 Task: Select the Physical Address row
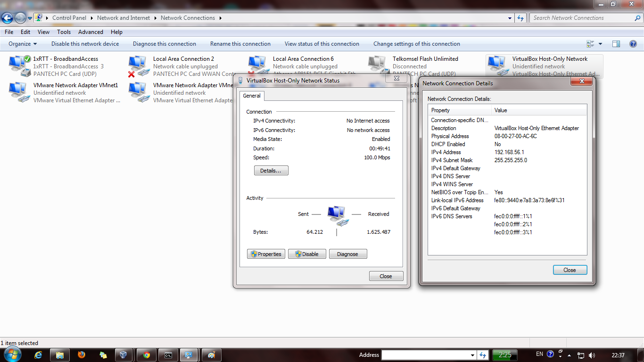(x=507, y=136)
